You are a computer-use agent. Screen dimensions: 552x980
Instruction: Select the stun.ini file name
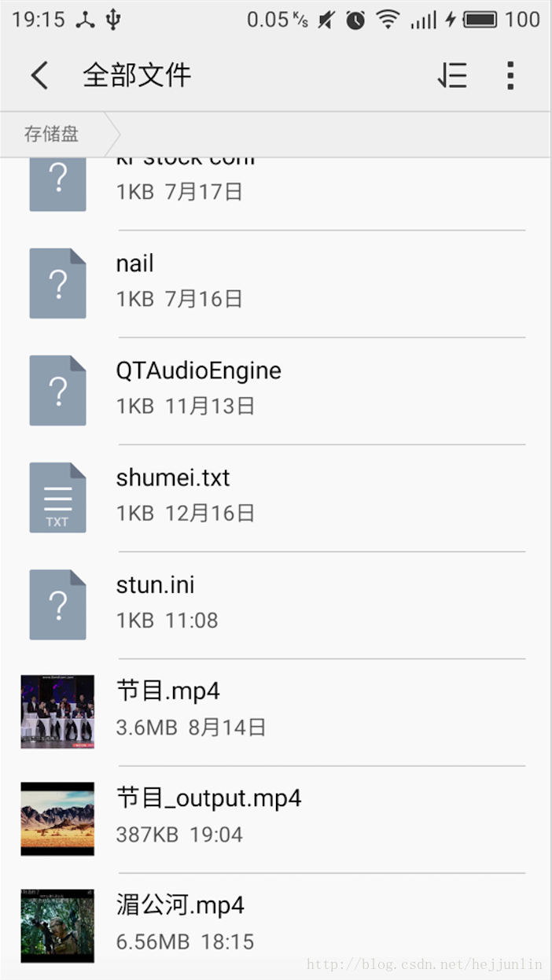point(155,584)
